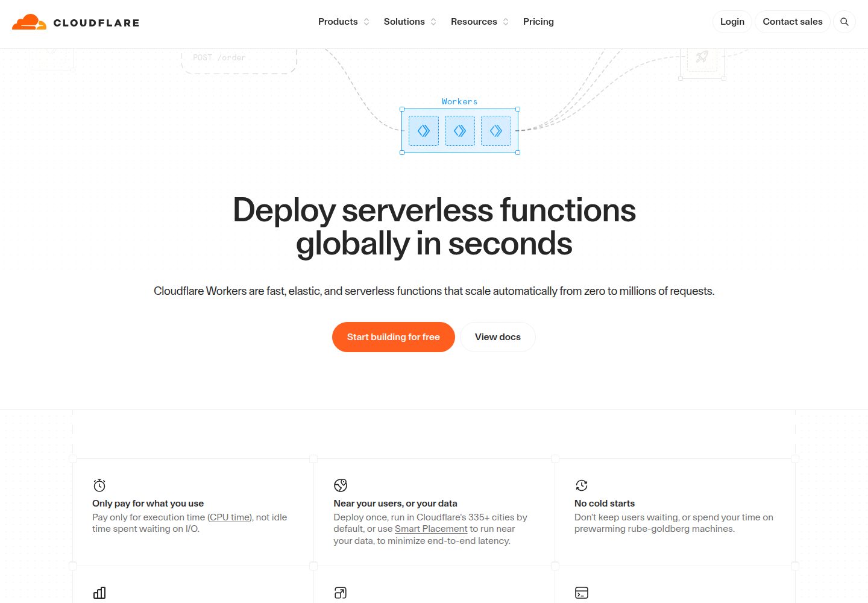
Task: Expand the Resources chevron
Action: [506, 22]
